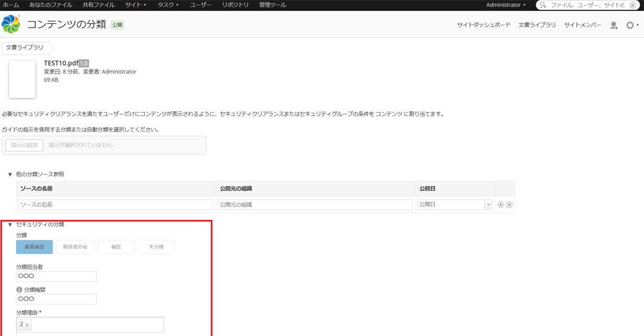Click the TEST10.pdf file name
Screen dimensions: 644x336
[x=61, y=63]
